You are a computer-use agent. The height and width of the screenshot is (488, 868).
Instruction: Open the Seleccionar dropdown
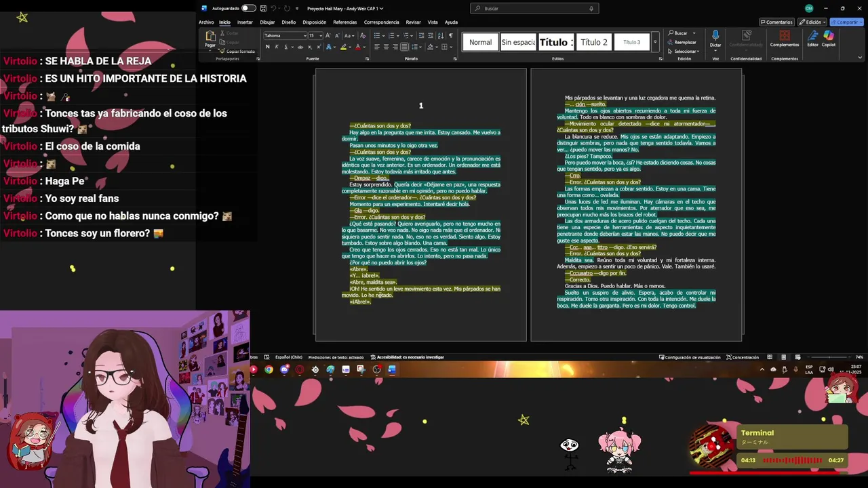(684, 51)
